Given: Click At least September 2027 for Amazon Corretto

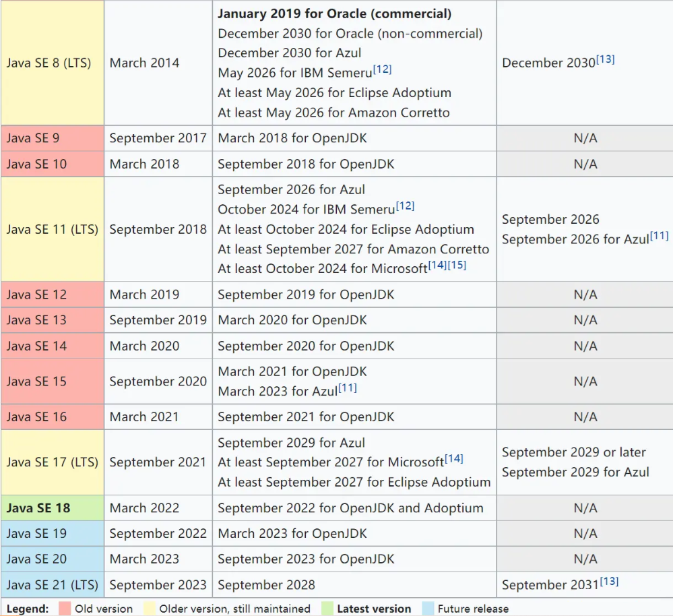Looking at the screenshot, I should pyautogui.click(x=353, y=249).
